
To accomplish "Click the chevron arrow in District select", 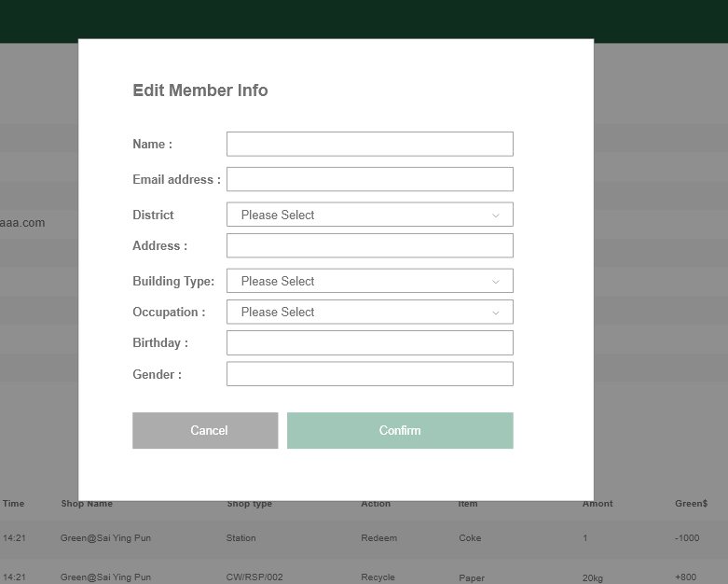I will coord(495,216).
